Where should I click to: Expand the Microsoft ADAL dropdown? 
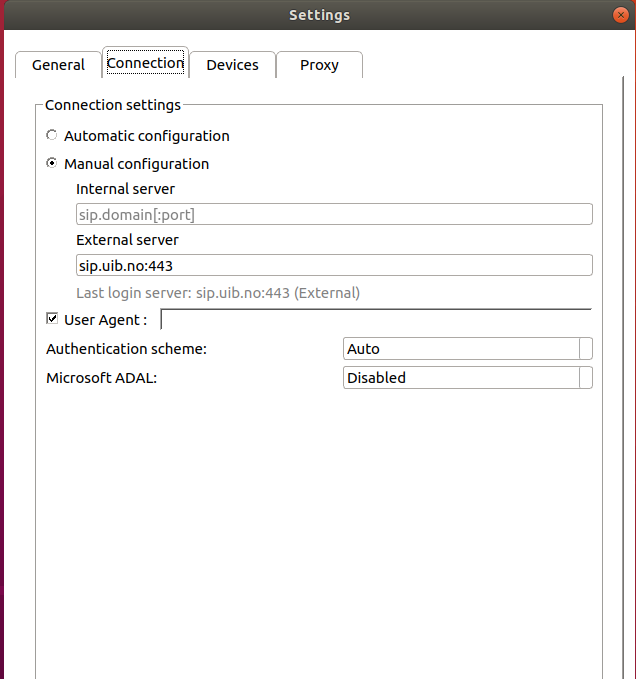[x=467, y=378]
